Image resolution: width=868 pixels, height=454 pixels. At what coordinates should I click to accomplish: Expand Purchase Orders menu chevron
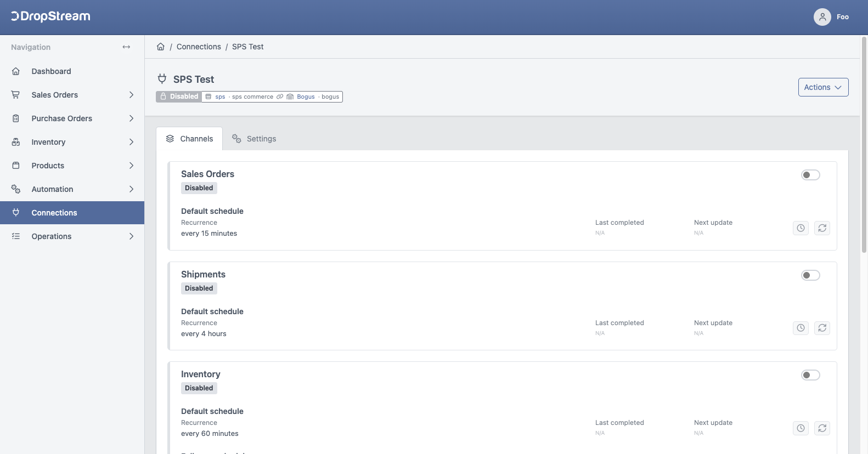coord(131,118)
